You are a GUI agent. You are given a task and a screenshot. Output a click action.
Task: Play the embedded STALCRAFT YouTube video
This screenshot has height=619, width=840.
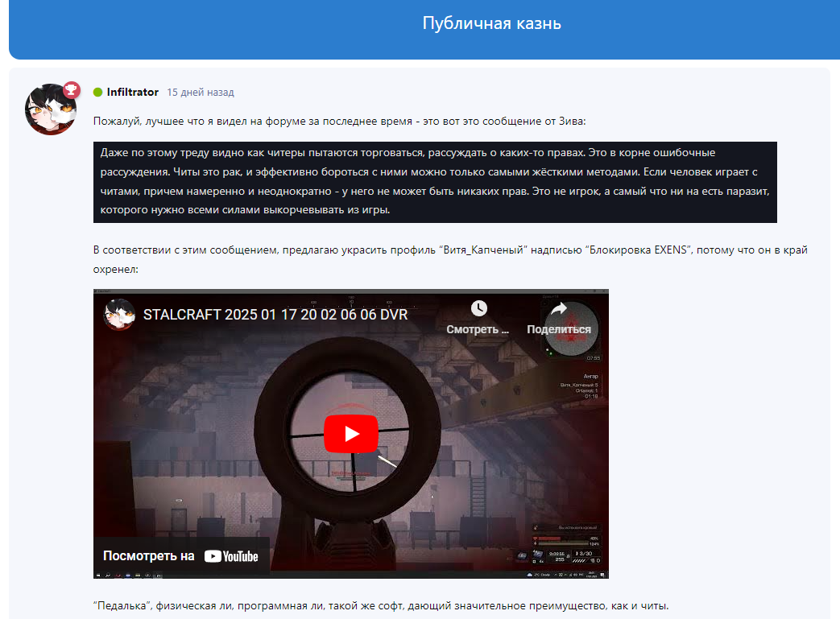point(351,434)
